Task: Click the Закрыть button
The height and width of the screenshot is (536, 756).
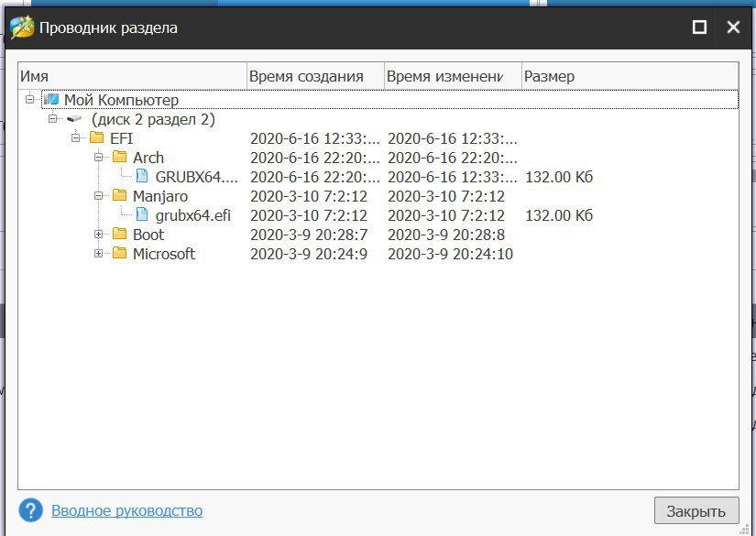Action: [x=696, y=510]
